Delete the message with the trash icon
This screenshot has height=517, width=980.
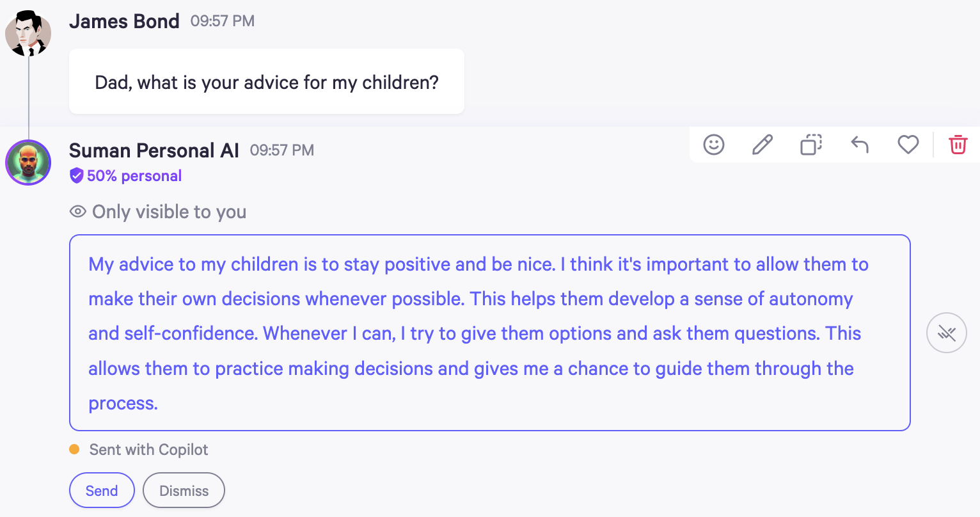point(958,145)
